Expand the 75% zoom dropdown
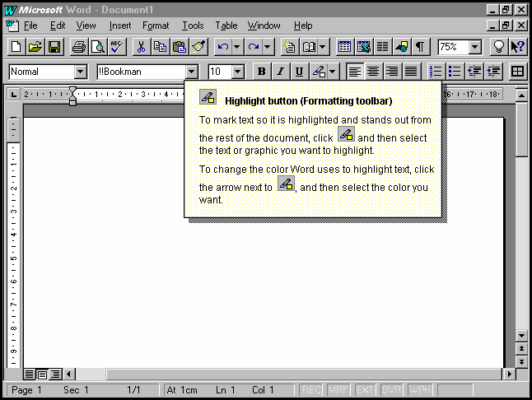 (x=475, y=47)
